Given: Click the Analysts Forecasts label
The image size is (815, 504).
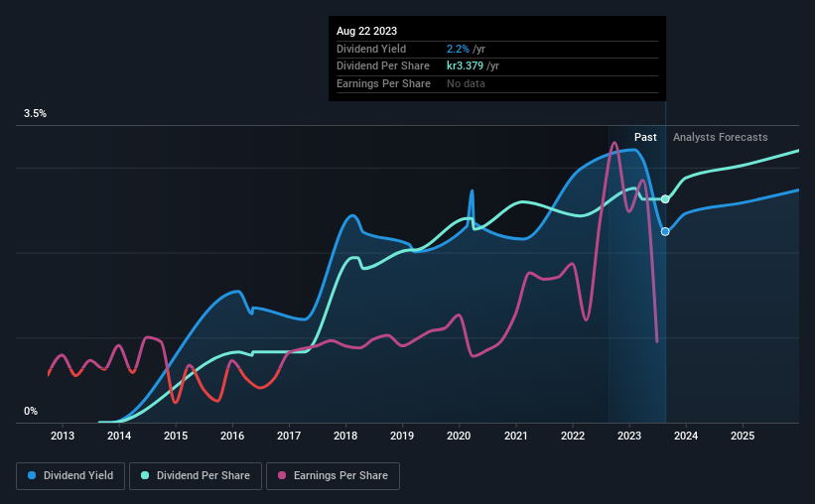Looking at the screenshot, I should click(721, 137).
